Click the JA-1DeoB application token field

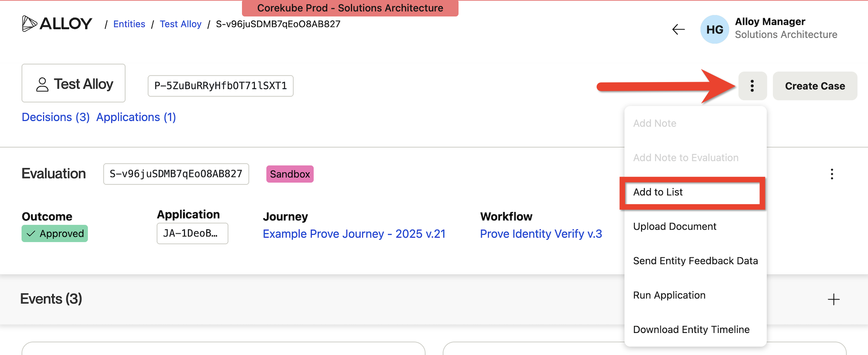192,234
